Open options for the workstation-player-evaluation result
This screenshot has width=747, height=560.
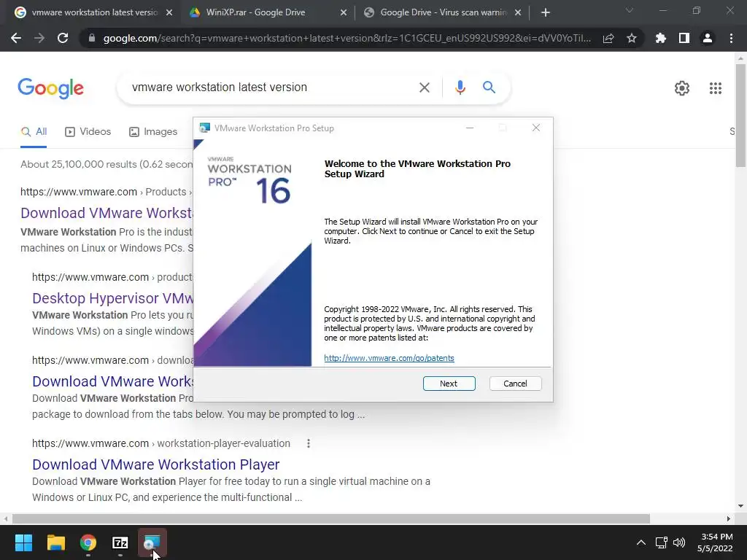click(309, 443)
